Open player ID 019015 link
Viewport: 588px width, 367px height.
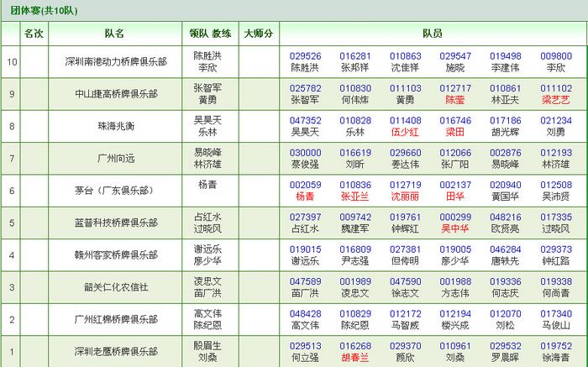[x=305, y=249]
